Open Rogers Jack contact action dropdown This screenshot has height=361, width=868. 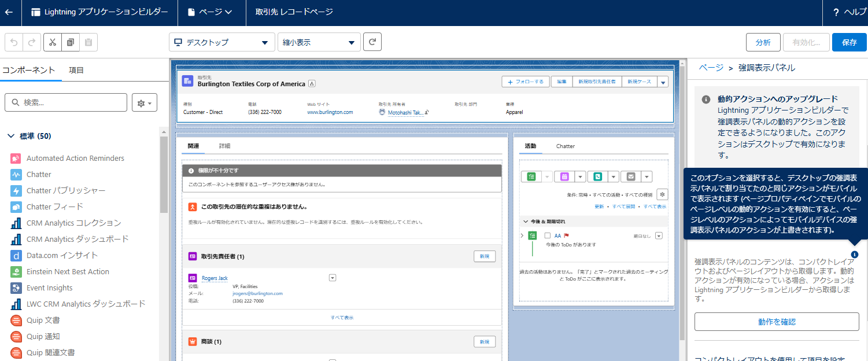click(333, 278)
